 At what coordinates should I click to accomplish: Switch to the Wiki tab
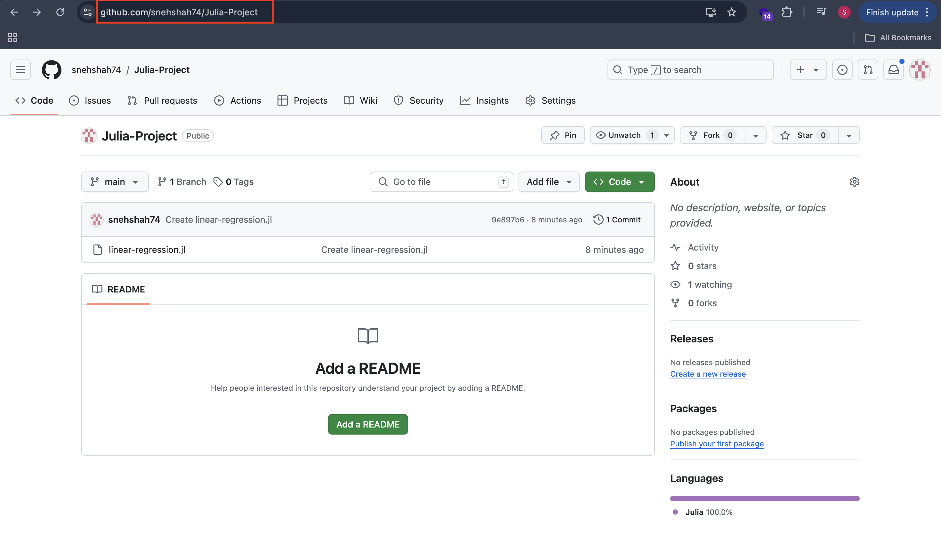coord(360,100)
